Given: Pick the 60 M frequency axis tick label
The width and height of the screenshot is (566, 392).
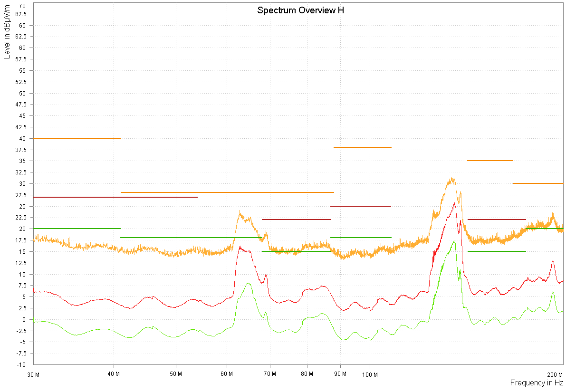Looking at the screenshot, I should coord(227,374).
